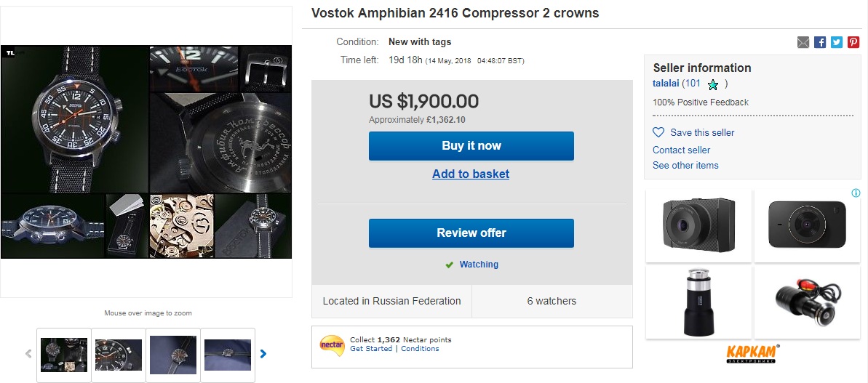868x383 pixels.
Task: Click the heart Save this seller icon
Action: pos(658,132)
